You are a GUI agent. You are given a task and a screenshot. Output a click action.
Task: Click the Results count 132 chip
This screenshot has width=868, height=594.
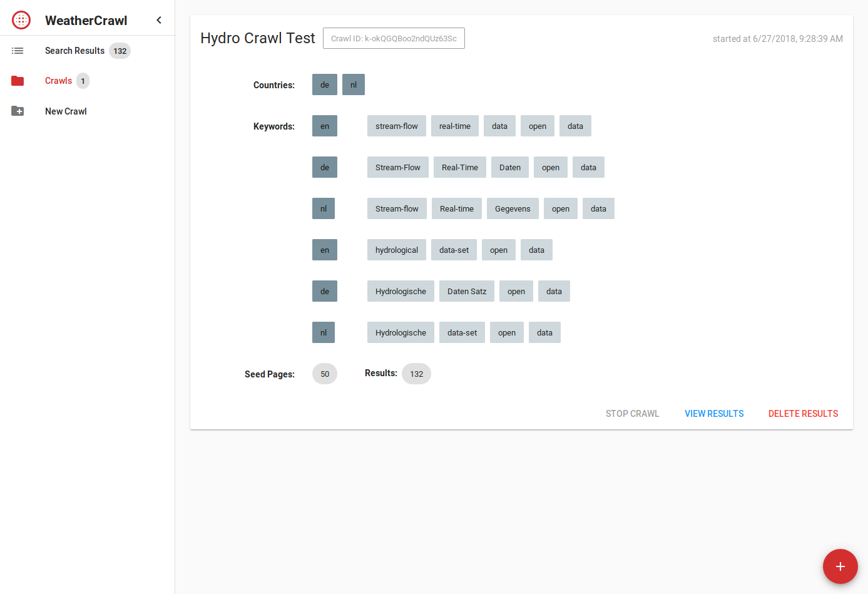coord(417,374)
